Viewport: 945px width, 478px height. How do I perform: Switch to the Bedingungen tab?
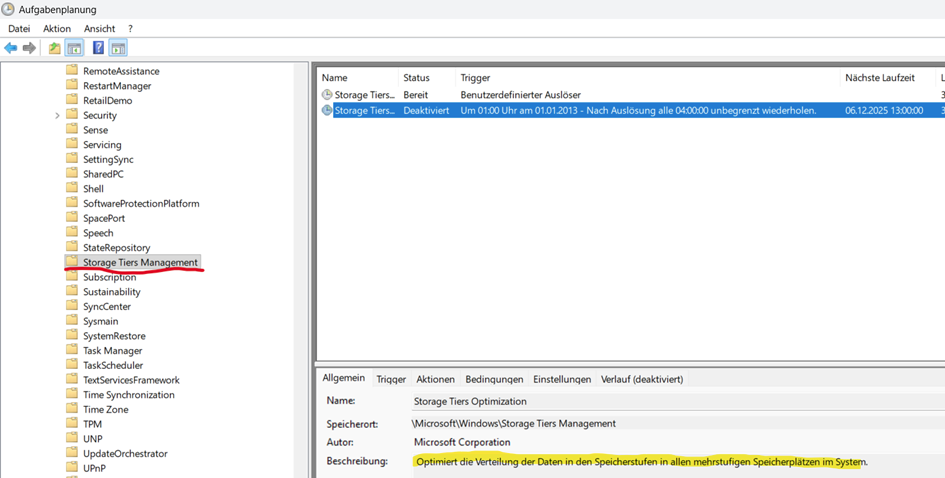[494, 379]
